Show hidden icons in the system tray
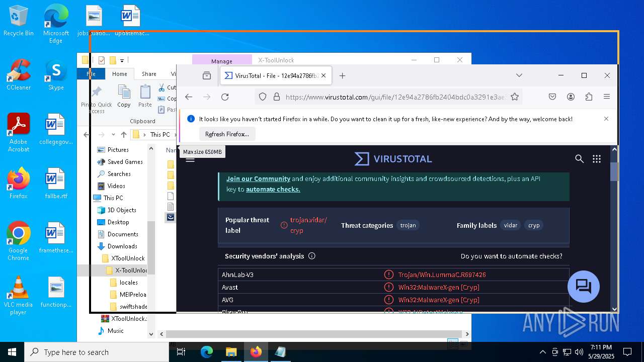Viewport: 644px width, 362px height. [x=542, y=352]
